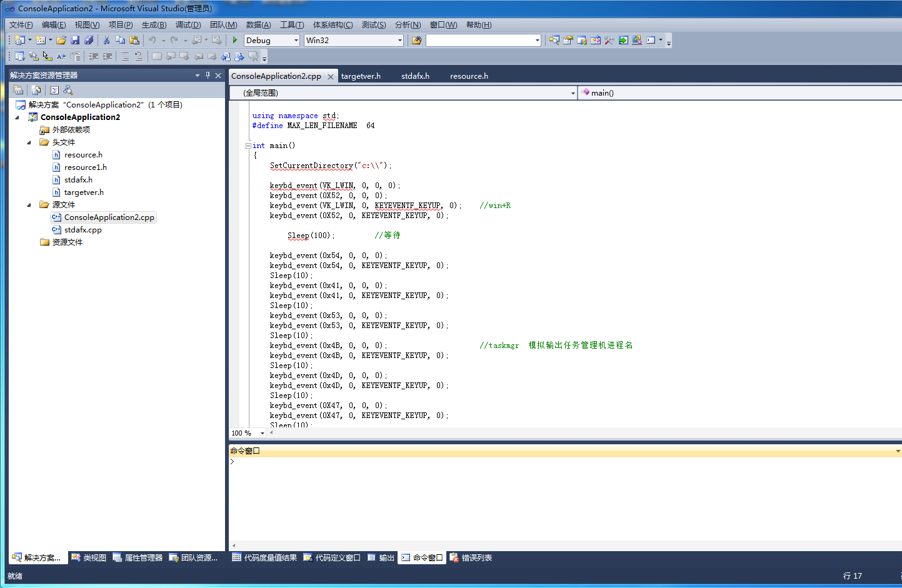Image resolution: width=902 pixels, height=588 pixels.
Task: Toggle auto-hide pin of Solution Explorer
Action: click(x=208, y=75)
